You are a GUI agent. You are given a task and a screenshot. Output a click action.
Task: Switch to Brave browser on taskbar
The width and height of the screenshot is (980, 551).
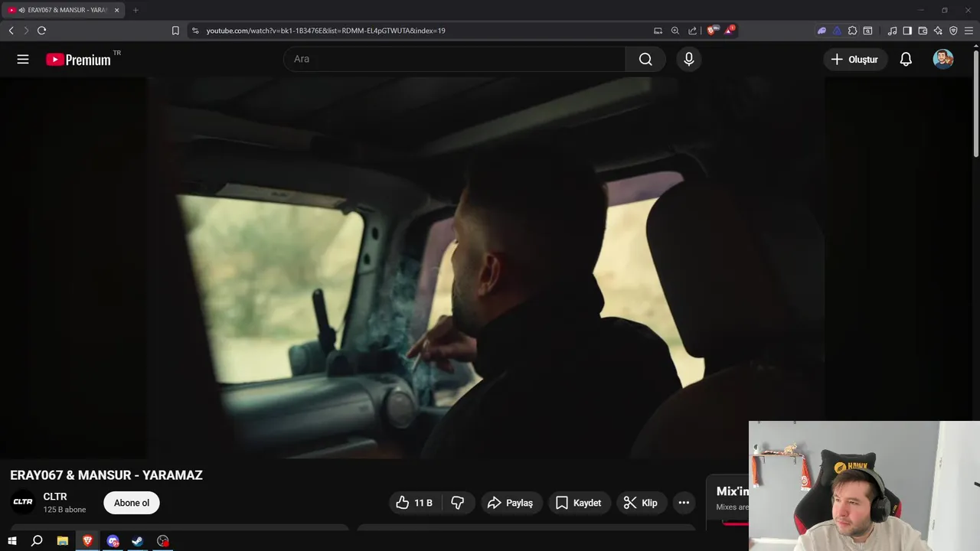click(x=87, y=541)
